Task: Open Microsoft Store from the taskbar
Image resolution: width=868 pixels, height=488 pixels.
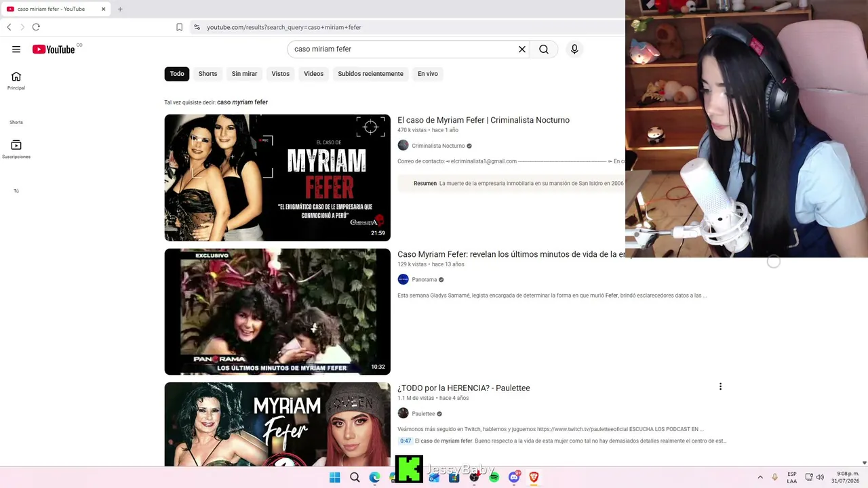Action: point(454,477)
